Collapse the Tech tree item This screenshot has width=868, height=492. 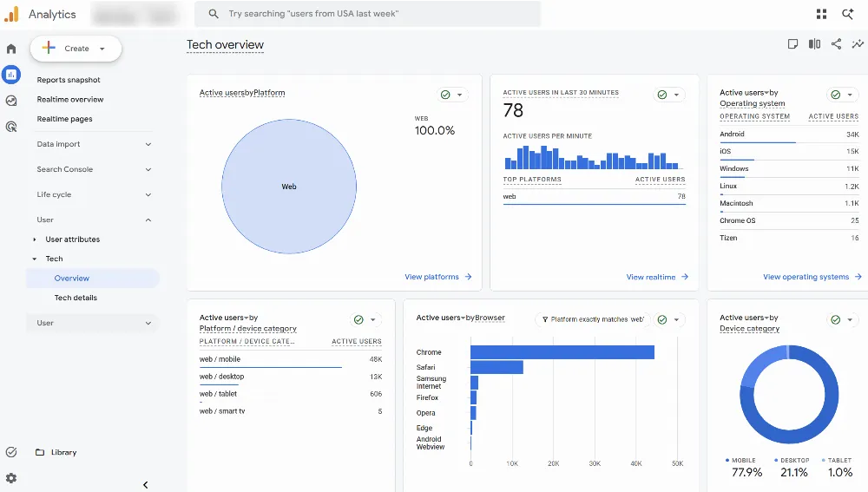(35, 259)
